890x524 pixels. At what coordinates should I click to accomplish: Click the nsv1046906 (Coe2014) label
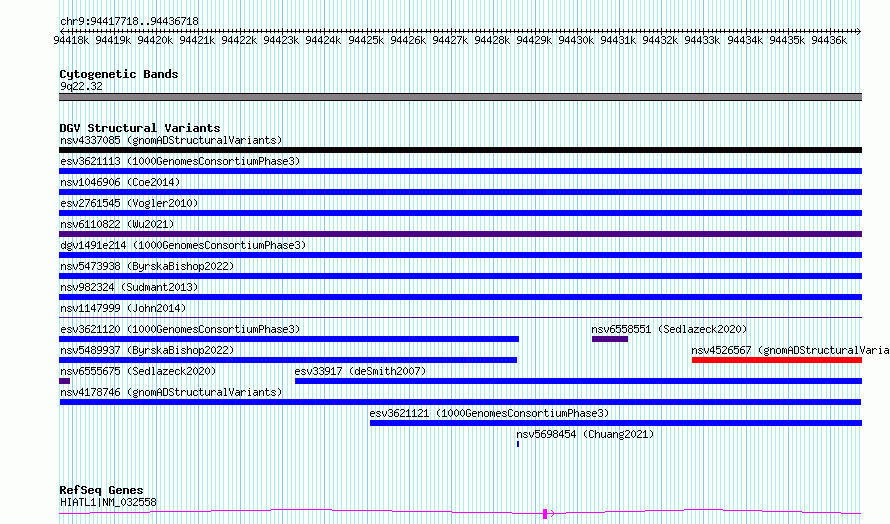tap(120, 182)
